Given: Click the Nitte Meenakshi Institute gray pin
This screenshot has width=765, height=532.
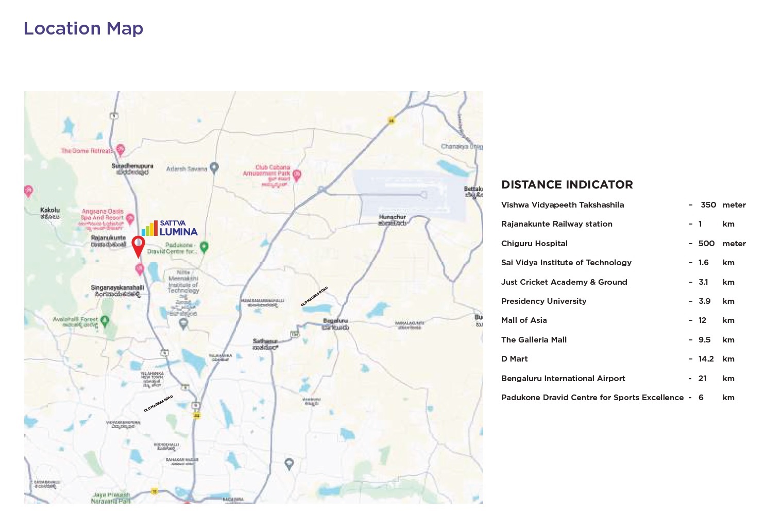Looking at the screenshot, I should (183, 323).
